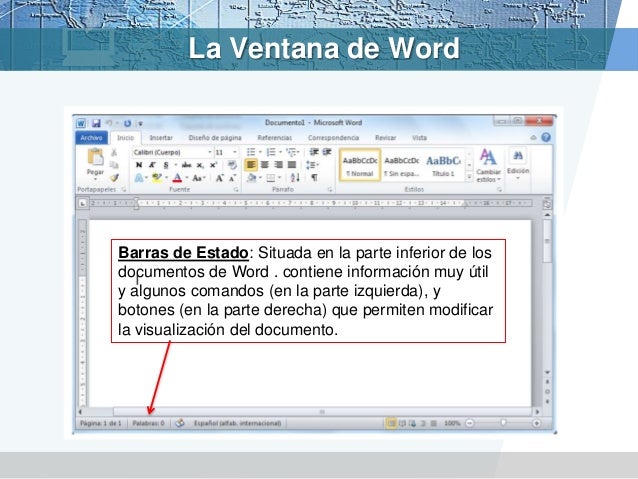Screen dimensions: 638x479
Task: Switch to the Vista tab
Action: [x=419, y=138]
